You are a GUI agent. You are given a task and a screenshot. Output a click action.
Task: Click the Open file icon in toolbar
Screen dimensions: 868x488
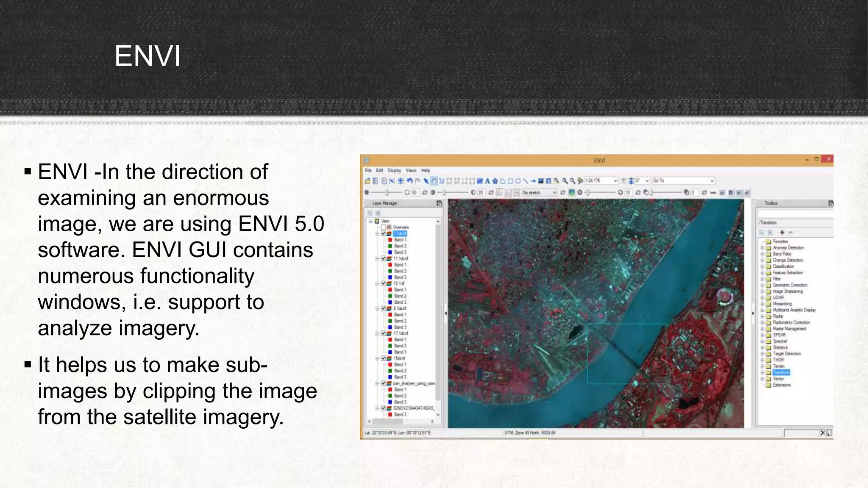click(367, 181)
